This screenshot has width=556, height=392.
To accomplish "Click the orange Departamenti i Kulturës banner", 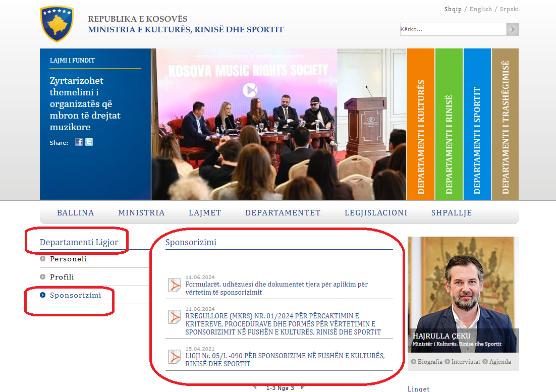I will [x=421, y=124].
